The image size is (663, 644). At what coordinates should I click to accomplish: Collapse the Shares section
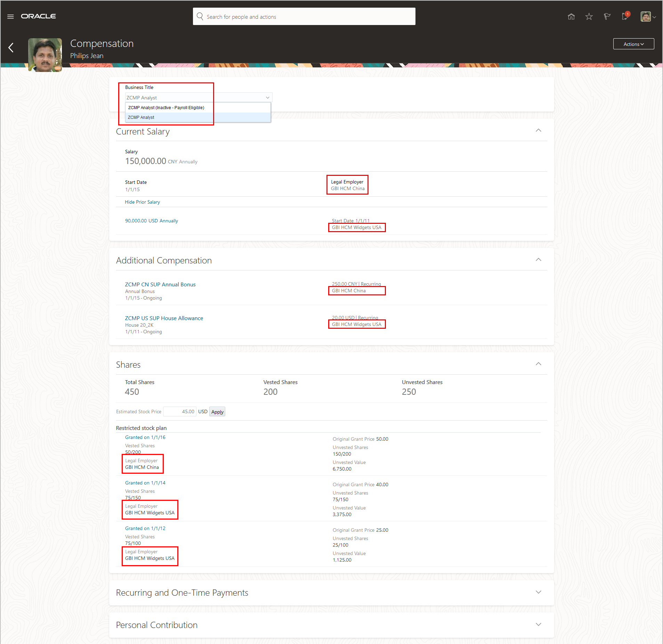pyautogui.click(x=539, y=364)
